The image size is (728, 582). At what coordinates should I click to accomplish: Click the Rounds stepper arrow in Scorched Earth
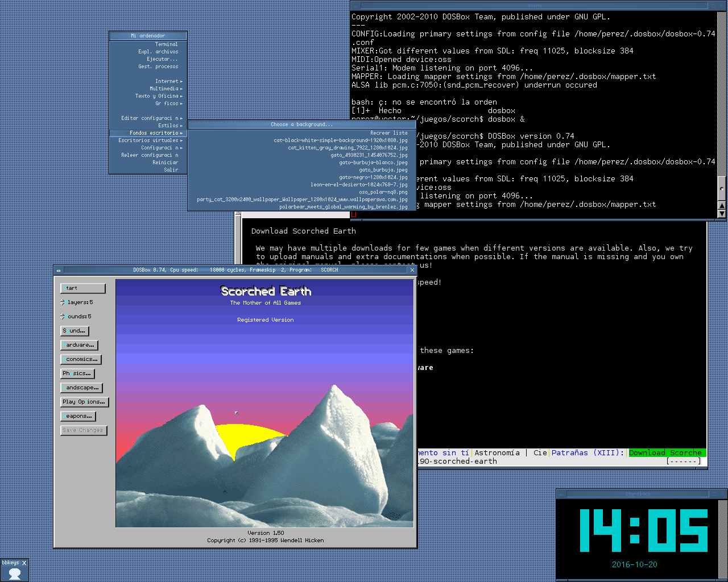tap(63, 316)
